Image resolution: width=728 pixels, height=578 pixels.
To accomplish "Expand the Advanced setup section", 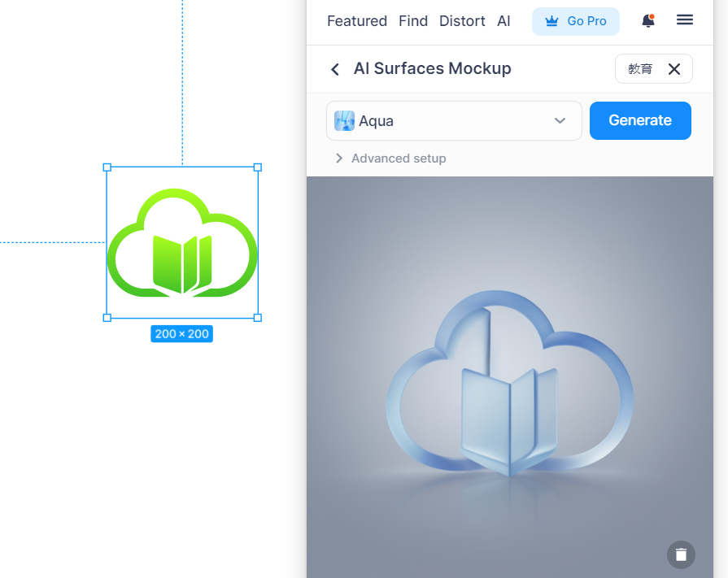I will click(390, 159).
